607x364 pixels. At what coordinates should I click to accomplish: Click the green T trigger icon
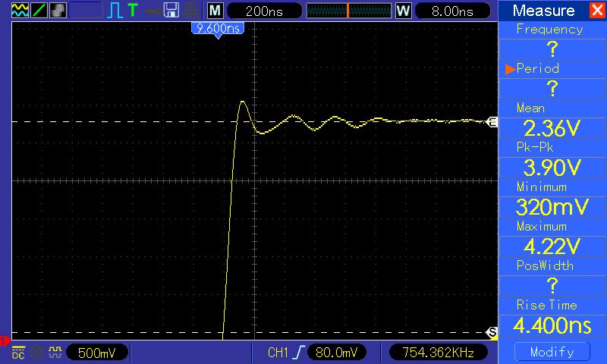pyautogui.click(x=133, y=10)
